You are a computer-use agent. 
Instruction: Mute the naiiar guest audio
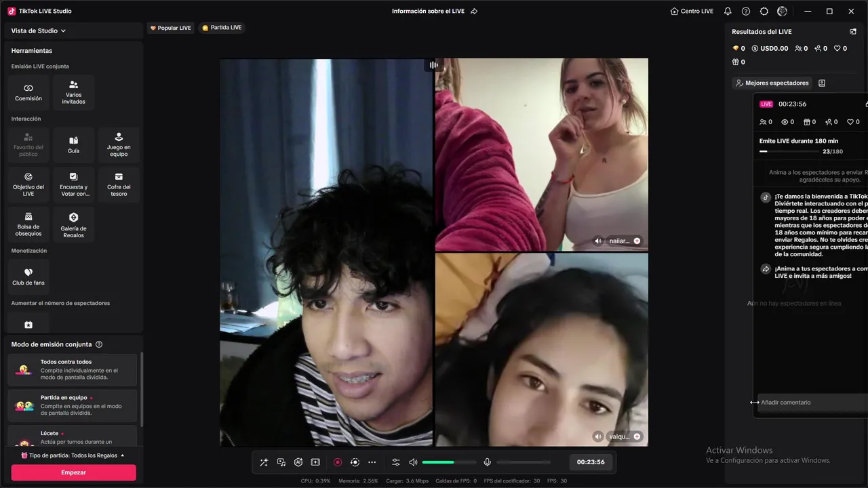598,241
